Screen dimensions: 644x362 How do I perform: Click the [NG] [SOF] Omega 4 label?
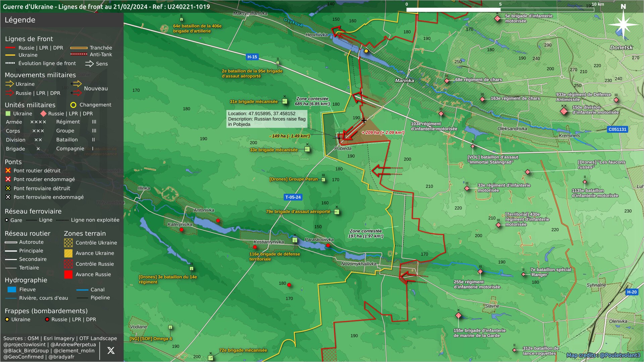tap(151, 339)
